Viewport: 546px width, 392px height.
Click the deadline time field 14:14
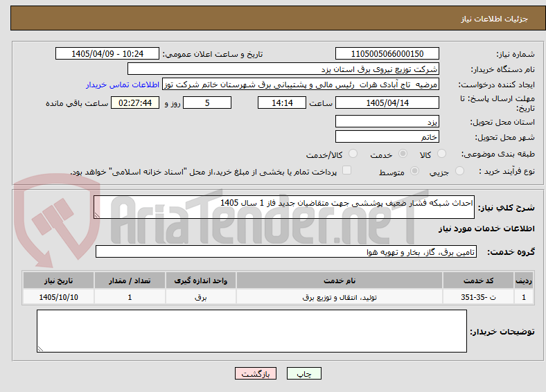[282, 103]
